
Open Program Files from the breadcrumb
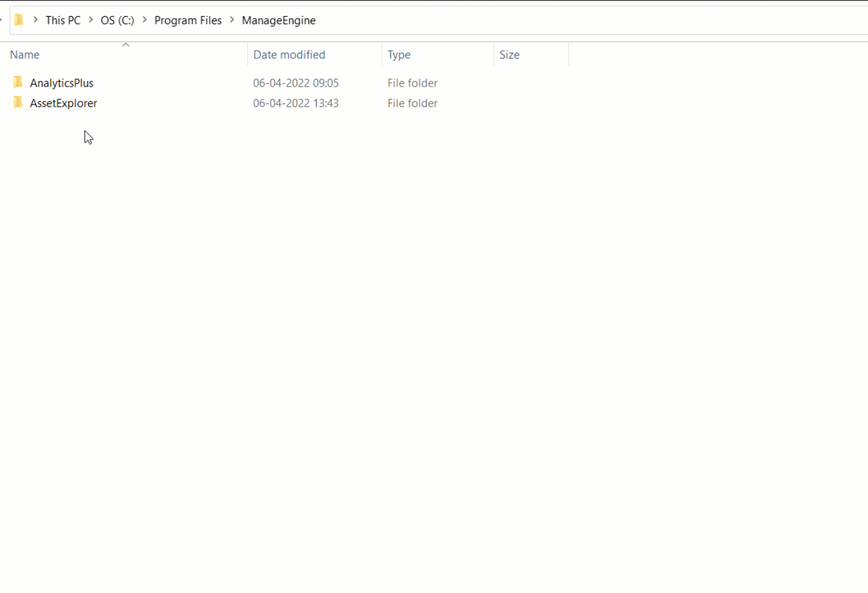188,20
